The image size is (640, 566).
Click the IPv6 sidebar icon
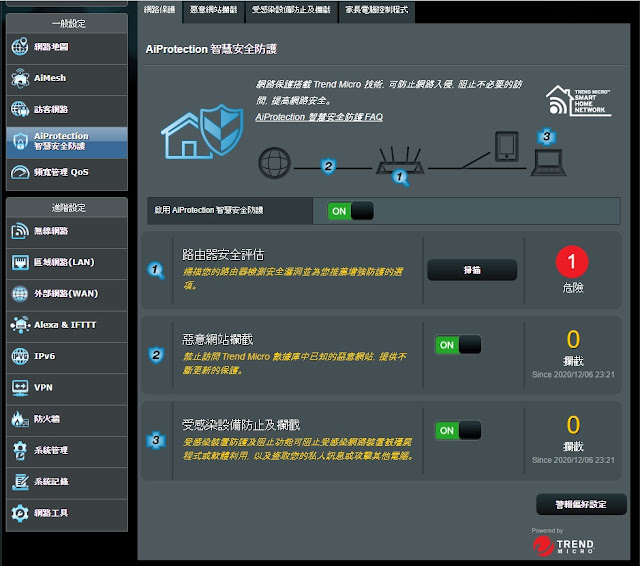20,356
